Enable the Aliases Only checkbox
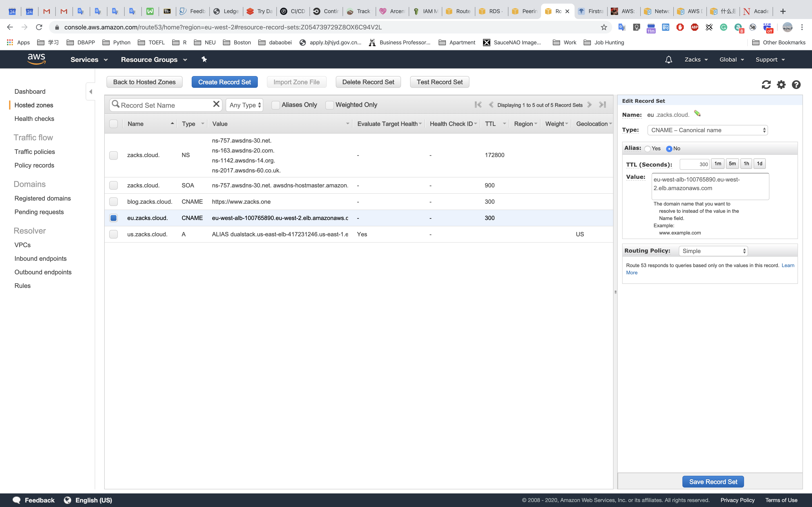The height and width of the screenshot is (507, 812). pyautogui.click(x=275, y=105)
